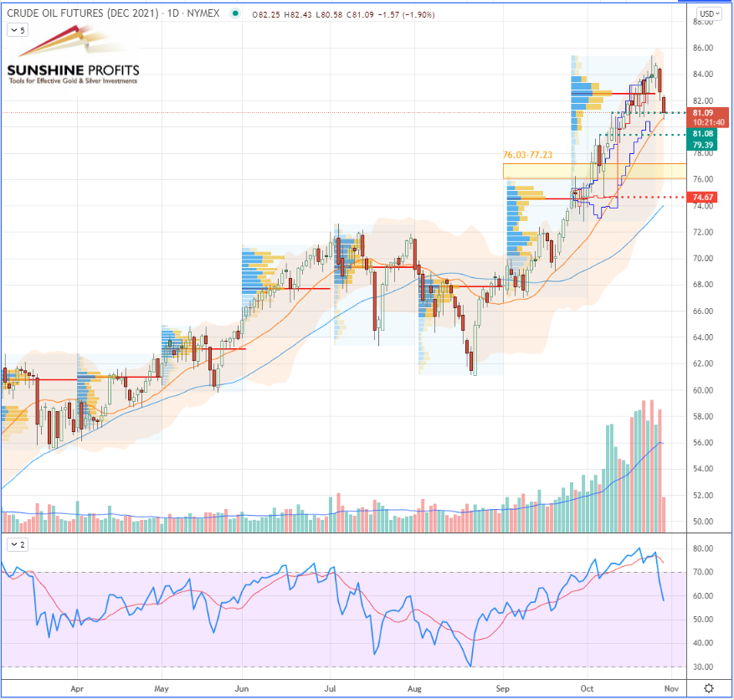Select the yellow 76.03-77.23 support zone rectangle

(x=594, y=171)
